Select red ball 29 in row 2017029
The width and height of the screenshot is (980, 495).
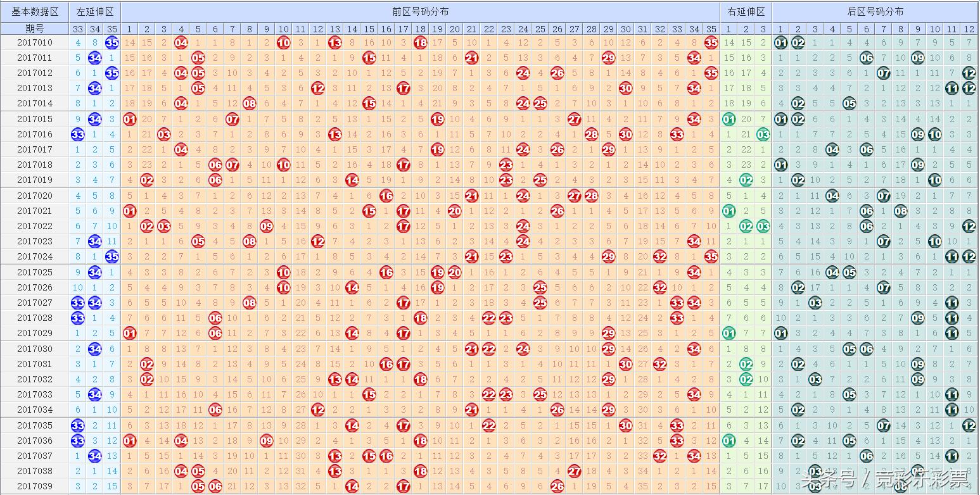[x=609, y=333]
